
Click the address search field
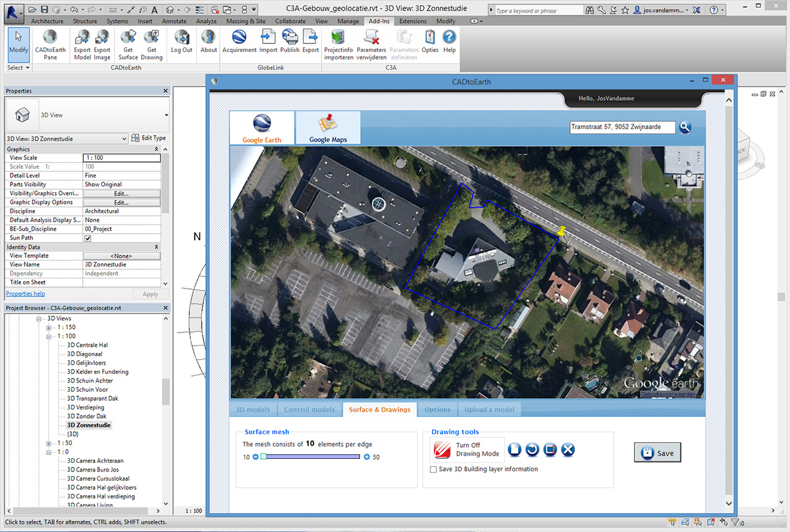623,127
